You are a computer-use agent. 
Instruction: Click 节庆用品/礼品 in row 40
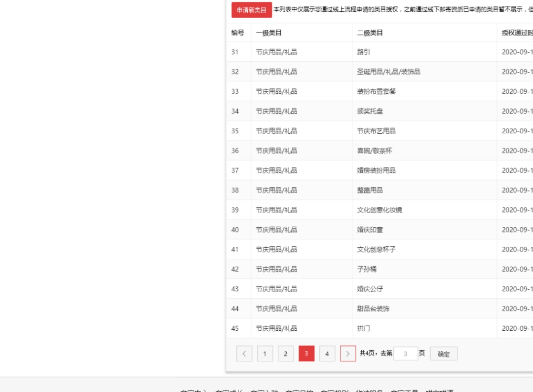(276, 230)
